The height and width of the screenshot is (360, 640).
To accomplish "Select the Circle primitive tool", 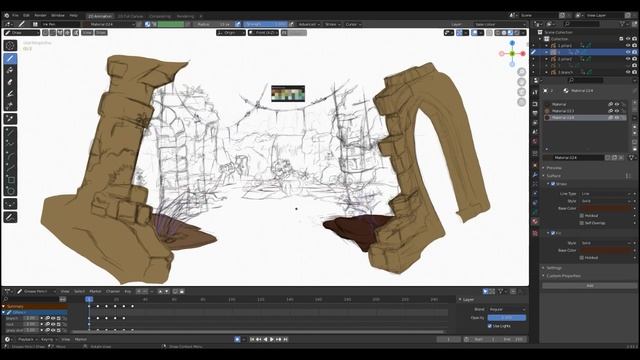I will [10, 191].
